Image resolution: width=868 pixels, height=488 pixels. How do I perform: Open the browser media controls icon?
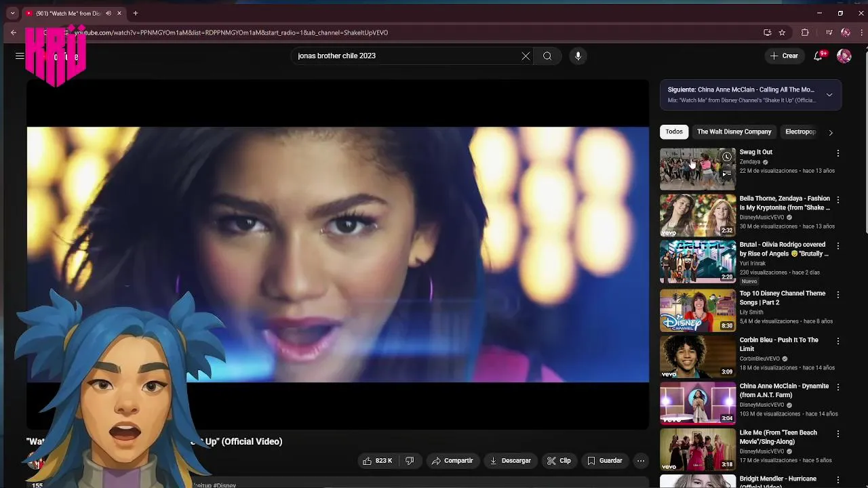click(829, 33)
